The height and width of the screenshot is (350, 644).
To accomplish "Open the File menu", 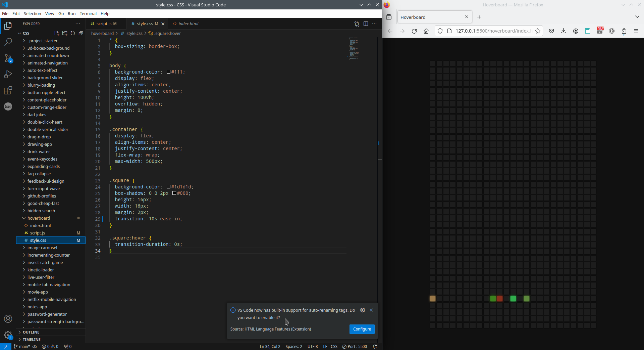I will click(x=5, y=14).
